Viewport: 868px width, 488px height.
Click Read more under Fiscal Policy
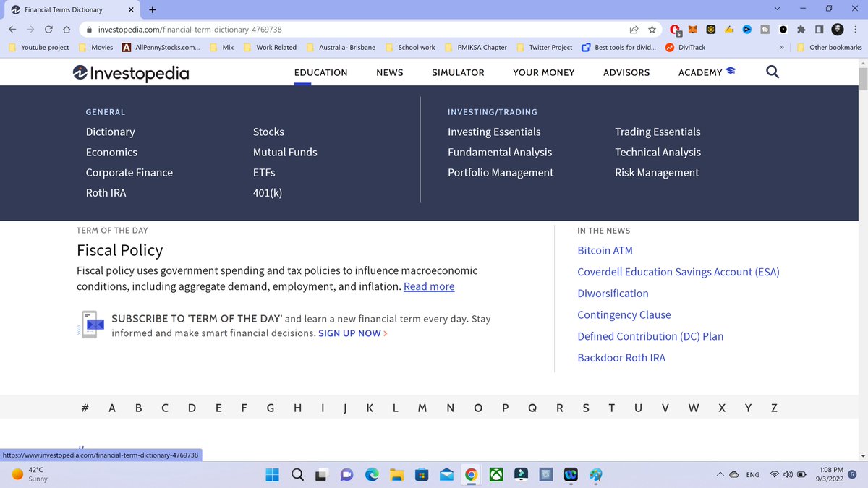click(x=429, y=286)
